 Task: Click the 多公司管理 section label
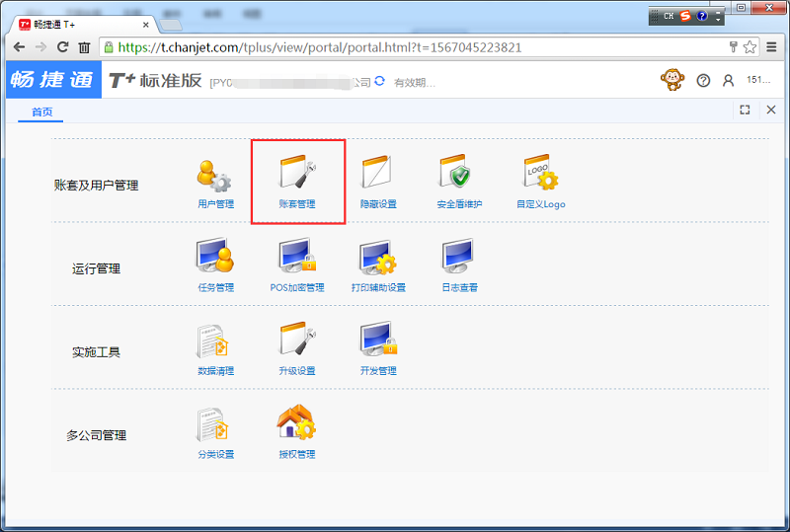coord(96,435)
